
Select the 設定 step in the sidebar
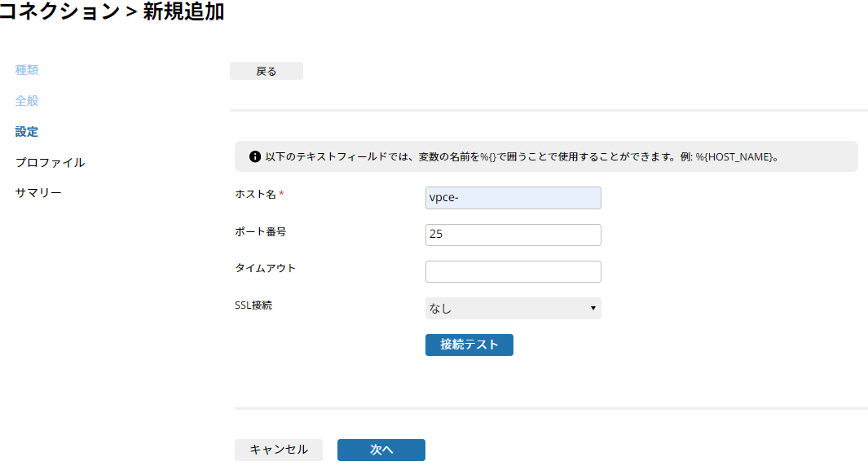click(x=27, y=132)
